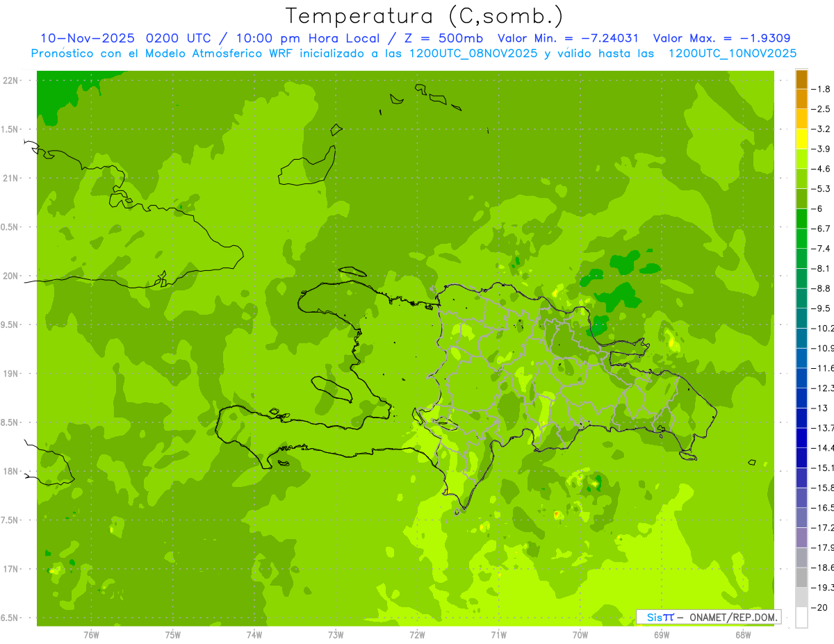The width and height of the screenshot is (834, 644).
Task: Click the '76W' longitude axis label
Action: [91, 634]
